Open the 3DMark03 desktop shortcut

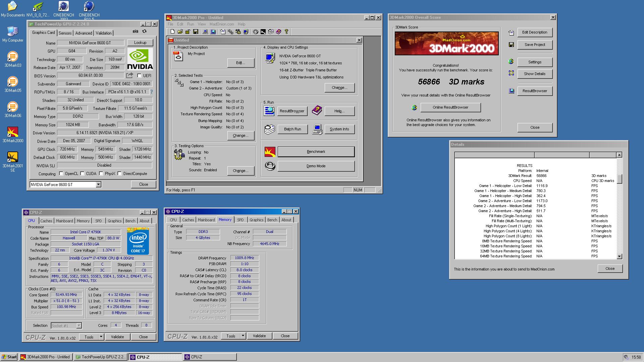(x=13, y=59)
